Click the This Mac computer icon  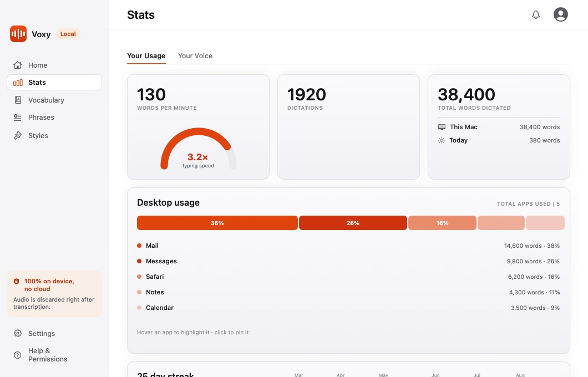442,127
